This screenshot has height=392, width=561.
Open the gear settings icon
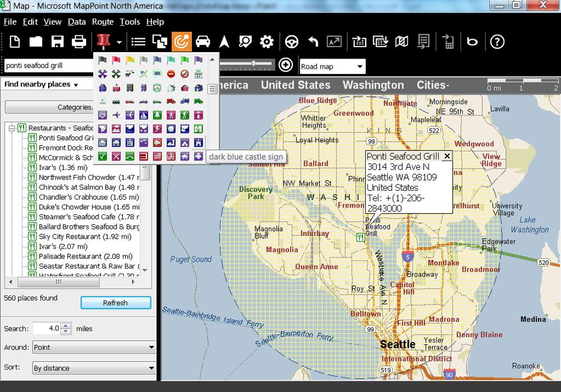click(266, 41)
